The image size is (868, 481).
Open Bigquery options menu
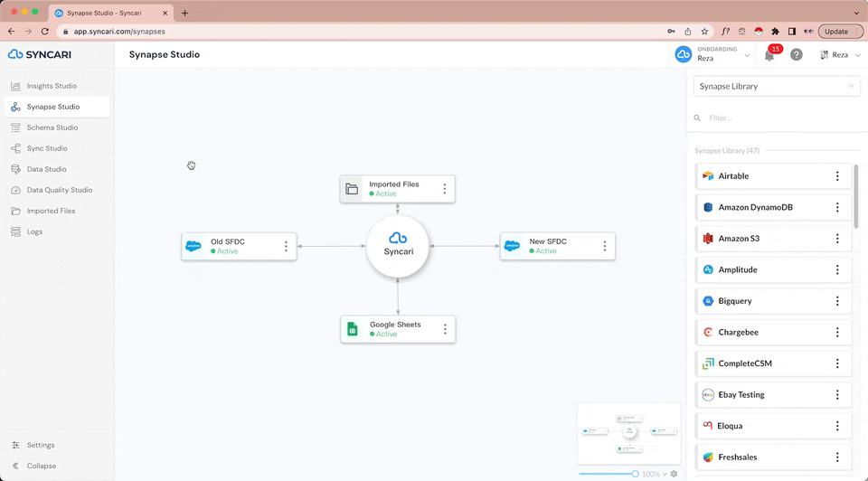click(x=837, y=301)
